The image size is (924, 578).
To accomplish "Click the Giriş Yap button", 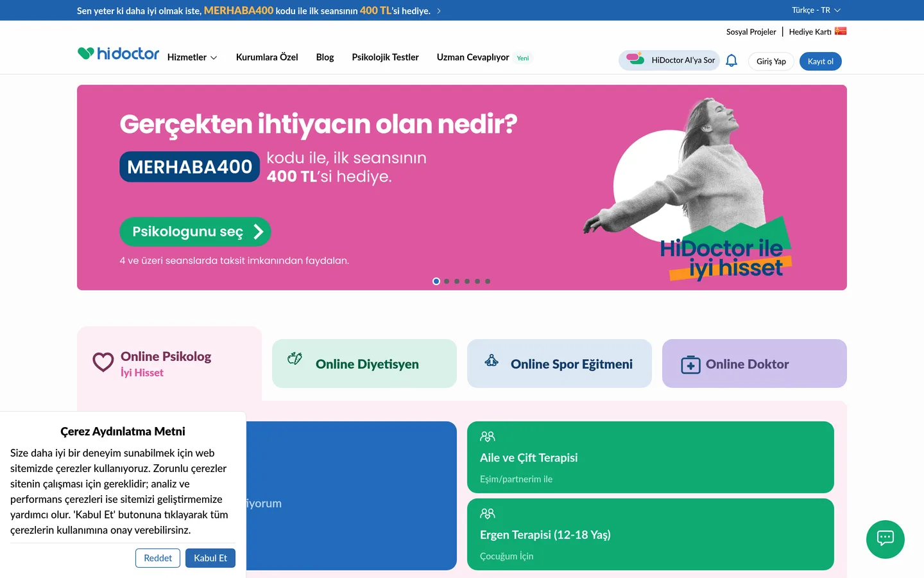I will (x=771, y=61).
